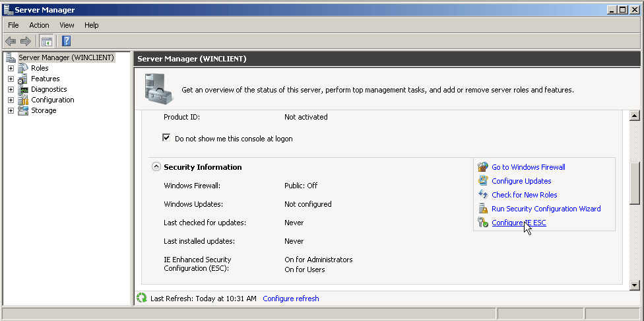The width and height of the screenshot is (644, 321).
Task: Click the Configure Updates icon
Action: tap(483, 181)
